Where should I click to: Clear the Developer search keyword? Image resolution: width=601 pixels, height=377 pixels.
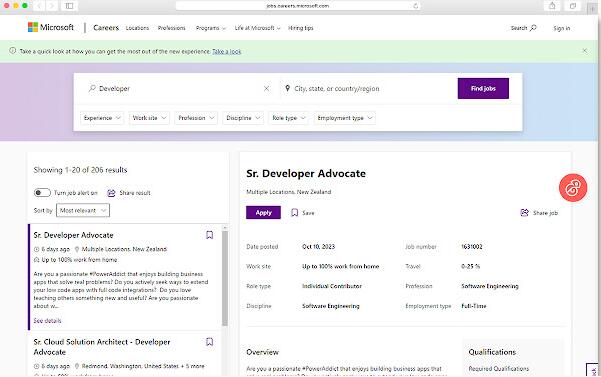[x=266, y=89]
